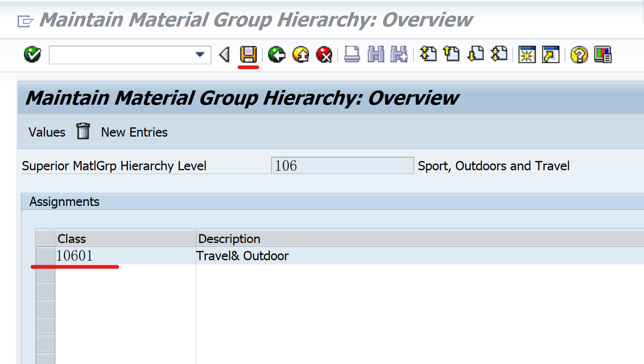Exit via the yellow up-arrow icon
Viewport: 644px width, 364px height.
301,54
